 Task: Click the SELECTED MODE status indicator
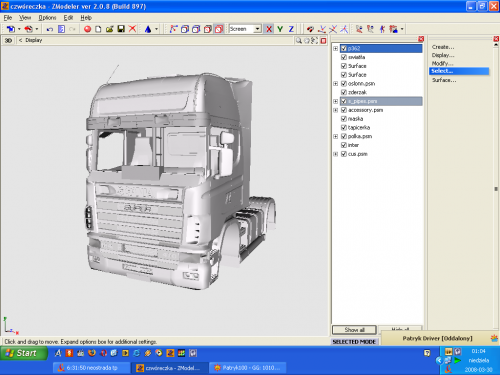coord(354,342)
